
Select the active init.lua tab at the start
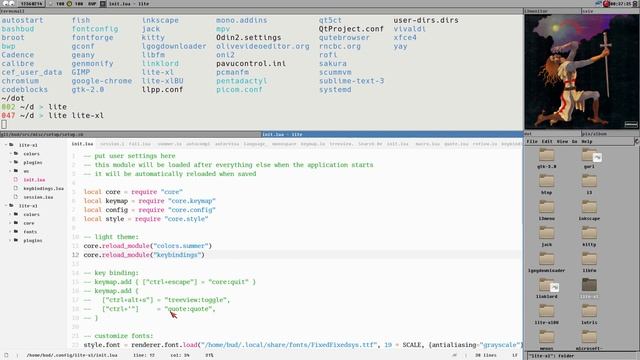tap(82, 144)
